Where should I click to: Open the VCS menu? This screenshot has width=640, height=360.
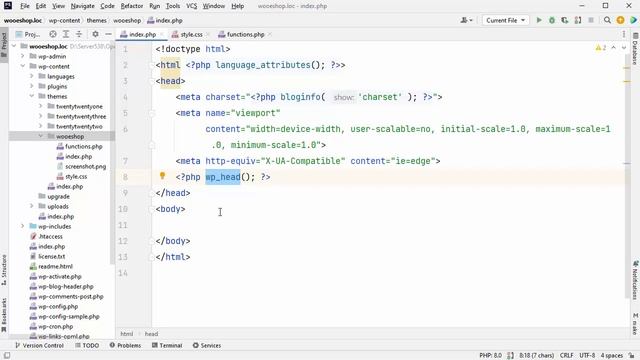pyautogui.click(x=191, y=6)
